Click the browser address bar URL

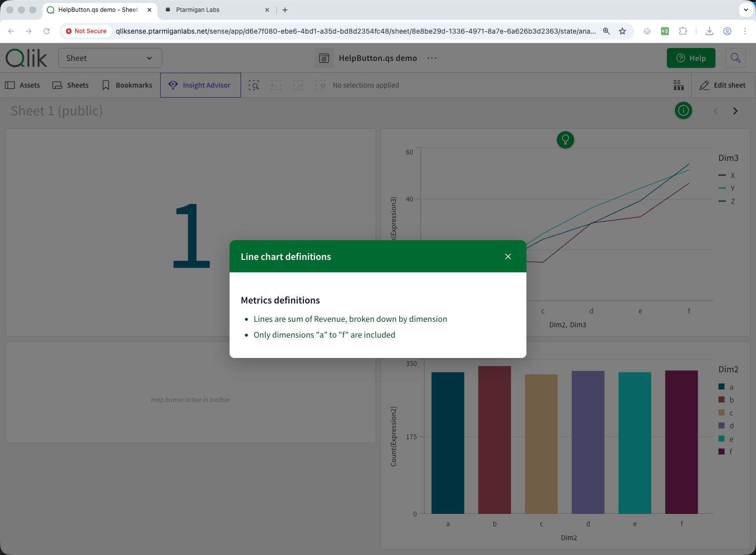point(355,31)
